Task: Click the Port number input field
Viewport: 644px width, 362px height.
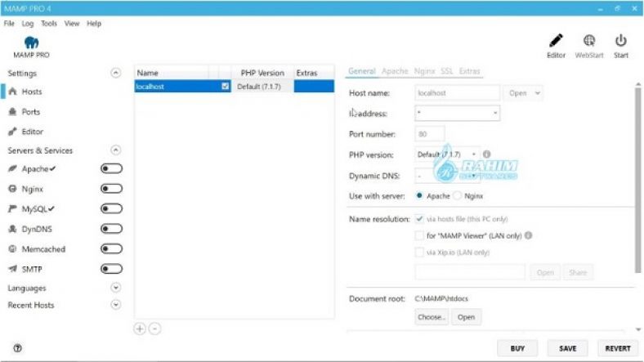Action: coord(430,134)
